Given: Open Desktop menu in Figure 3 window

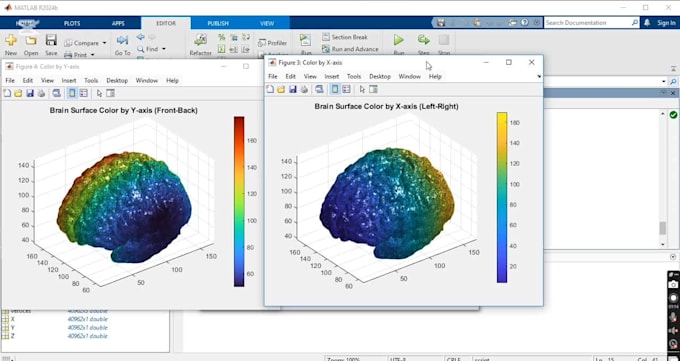Looking at the screenshot, I should click(380, 76).
